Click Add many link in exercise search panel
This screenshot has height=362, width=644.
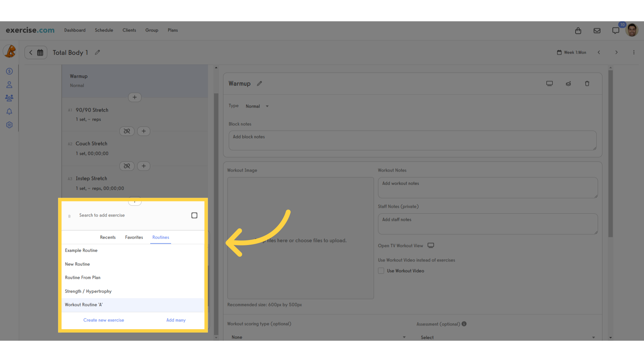coord(176,320)
